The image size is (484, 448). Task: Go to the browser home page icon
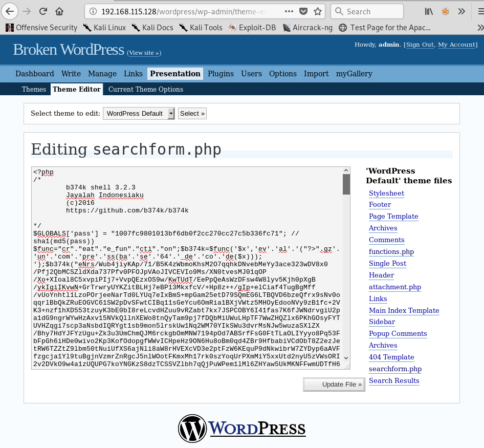[59, 11]
